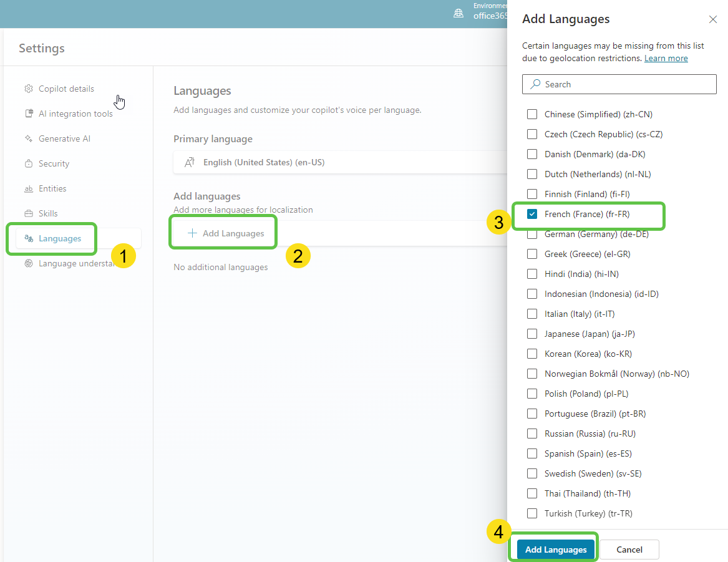Open the Security settings tab
This screenshot has width=728, height=562.
pos(54,163)
